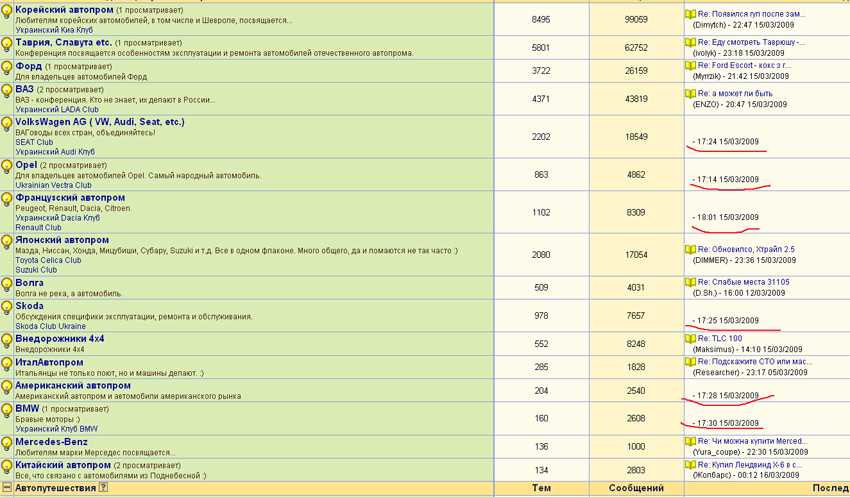Open the VolksWagen AG forum

(x=100, y=122)
